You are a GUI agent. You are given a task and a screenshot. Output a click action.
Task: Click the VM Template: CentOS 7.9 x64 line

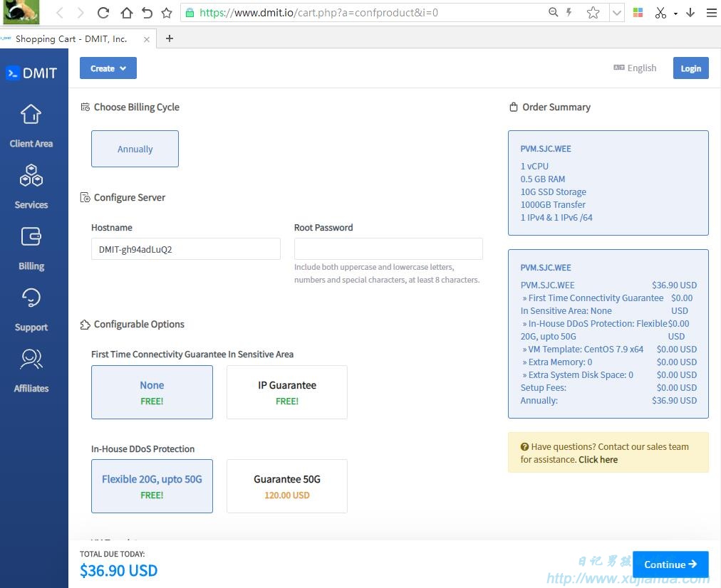pos(583,349)
